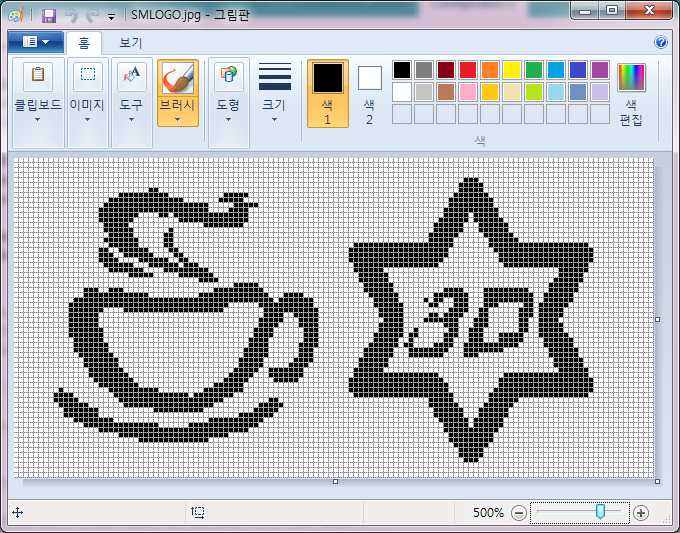The width and height of the screenshot is (680, 533).
Task: Expand the 도구 group dropdown arrow
Action: point(131,120)
